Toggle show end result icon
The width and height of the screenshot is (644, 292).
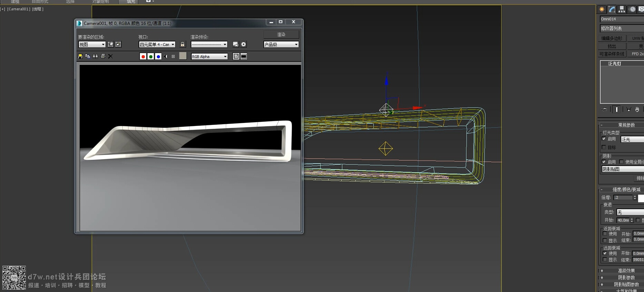coord(617,109)
